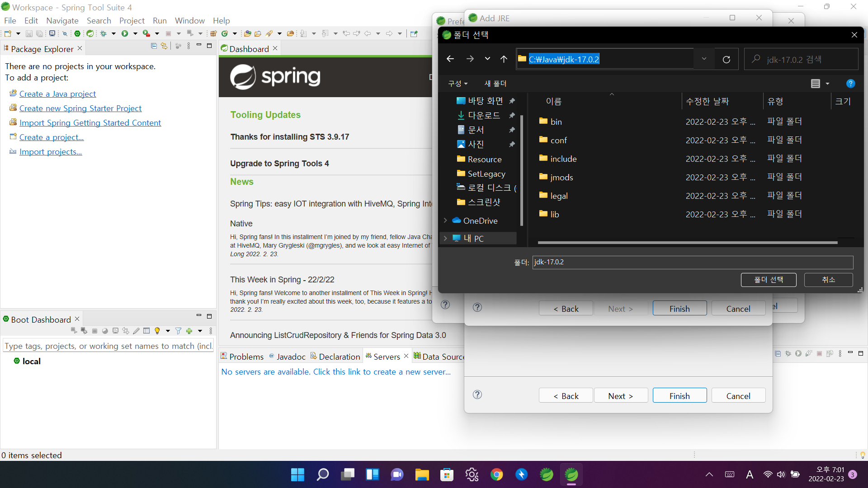The width and height of the screenshot is (868, 488).
Task: Click the 폴더 선택 button
Action: click(x=768, y=280)
